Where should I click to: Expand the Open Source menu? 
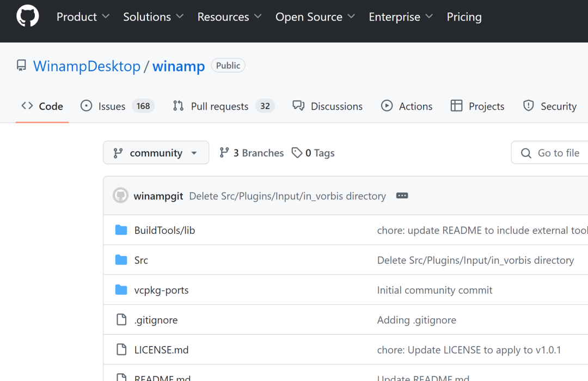point(315,17)
